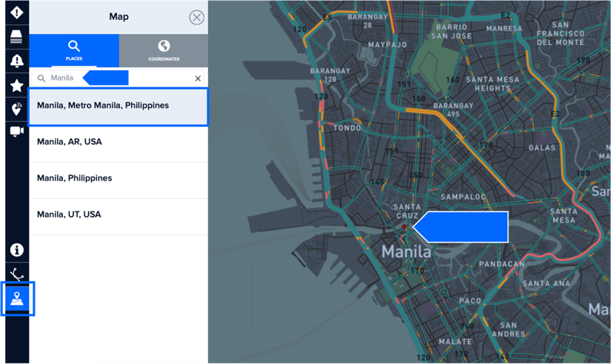The width and height of the screenshot is (611, 364).
Task: Switch to the Coordinates tab
Action: pyautogui.click(x=164, y=50)
